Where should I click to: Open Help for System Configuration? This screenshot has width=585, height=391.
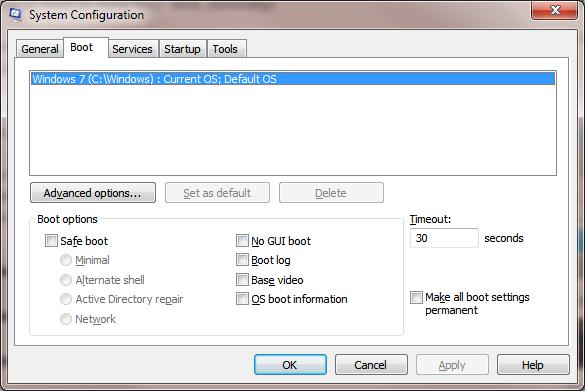coord(533,365)
